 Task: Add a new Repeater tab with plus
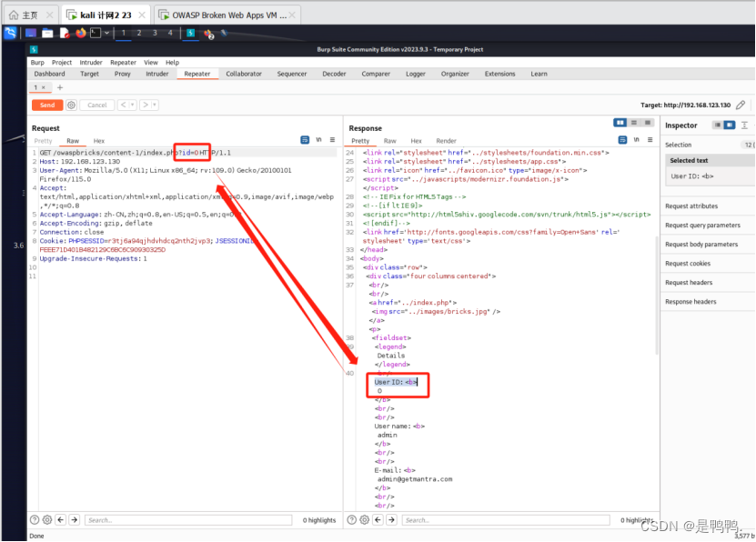coord(60,87)
